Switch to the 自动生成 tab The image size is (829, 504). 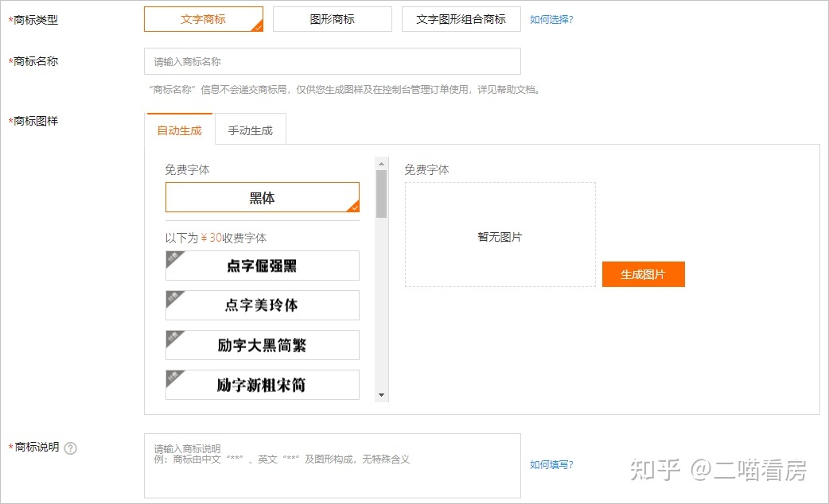pyautogui.click(x=179, y=130)
